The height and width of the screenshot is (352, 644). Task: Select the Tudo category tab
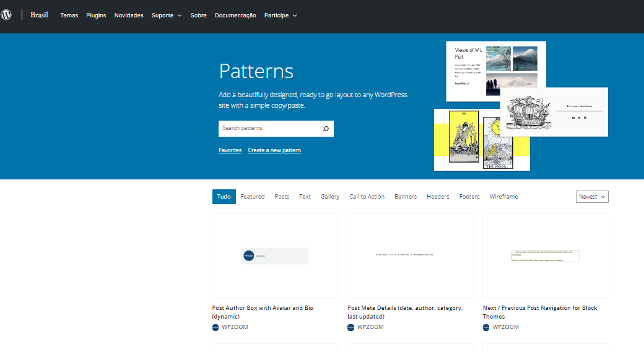(224, 197)
